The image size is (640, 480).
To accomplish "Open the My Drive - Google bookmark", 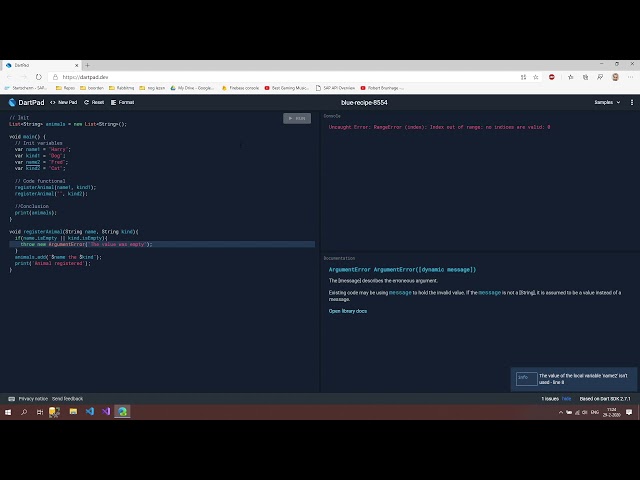I will (192, 88).
